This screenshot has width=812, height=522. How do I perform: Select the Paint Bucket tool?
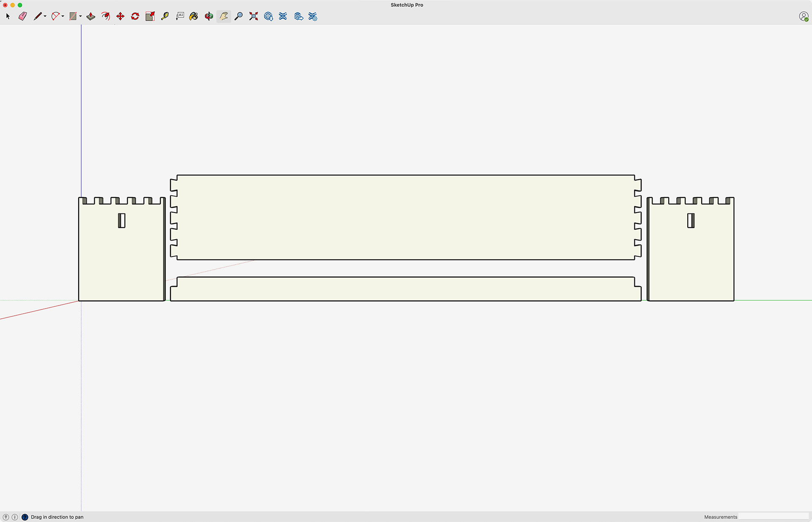[x=194, y=16]
